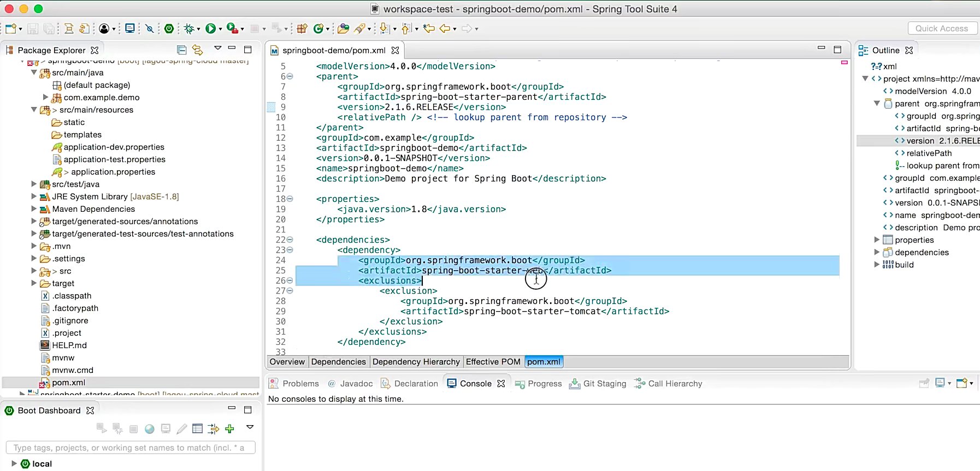Screen dimensions: 980x471
Task: Toggle the properties view in Boot Dashboard
Action: [x=197, y=429]
